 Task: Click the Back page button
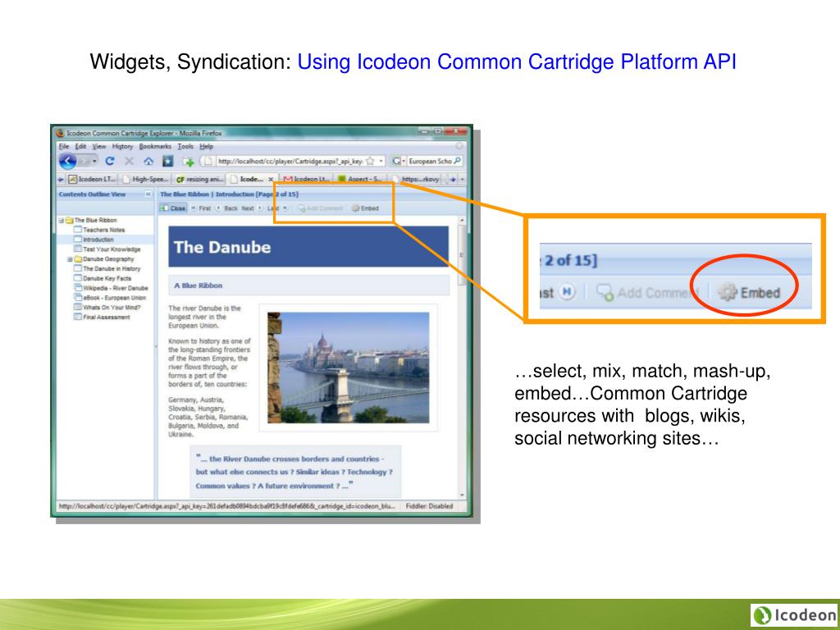tap(226, 208)
